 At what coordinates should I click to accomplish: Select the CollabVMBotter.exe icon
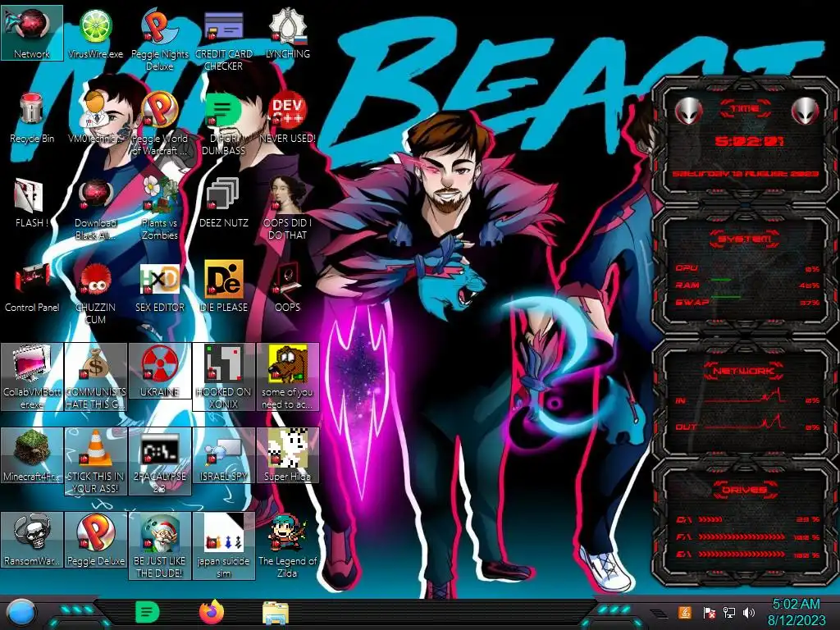[32, 377]
